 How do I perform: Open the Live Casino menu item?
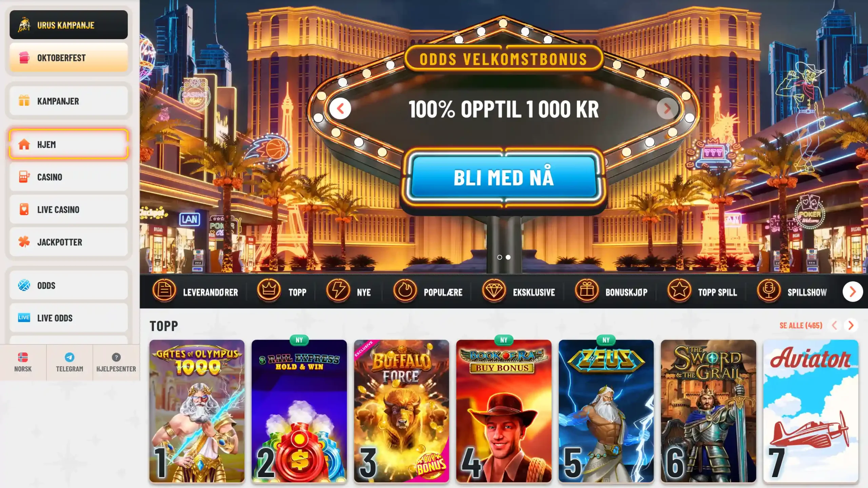tap(69, 209)
